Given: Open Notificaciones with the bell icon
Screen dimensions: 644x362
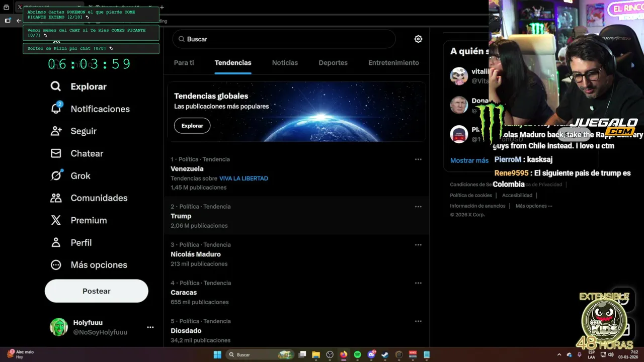Looking at the screenshot, I should click(x=90, y=109).
